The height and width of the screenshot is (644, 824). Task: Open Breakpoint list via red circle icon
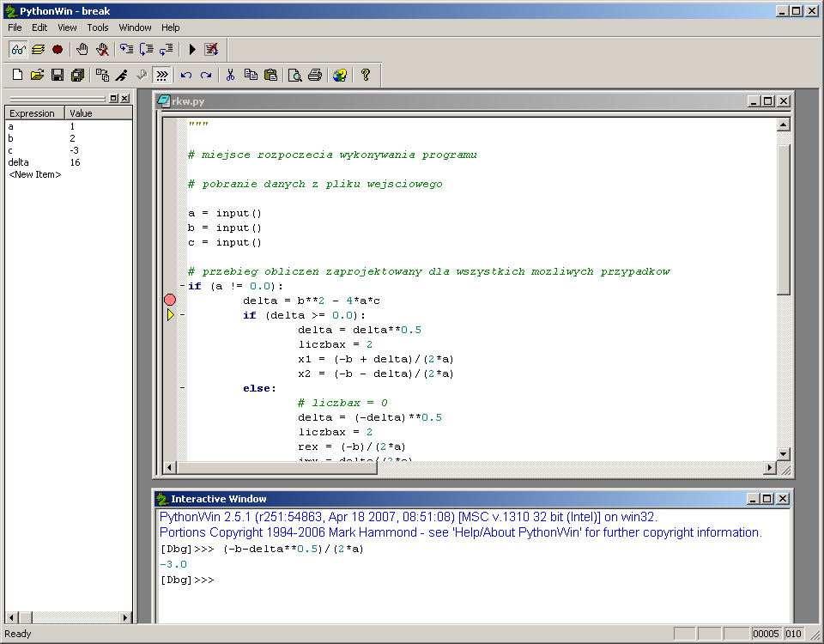click(58, 50)
